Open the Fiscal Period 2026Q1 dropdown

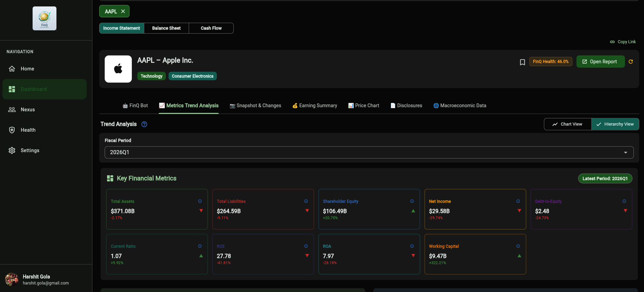(x=369, y=152)
